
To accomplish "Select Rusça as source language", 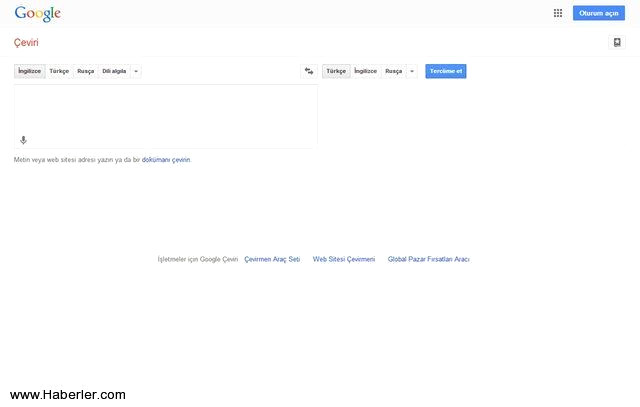I will (86, 71).
